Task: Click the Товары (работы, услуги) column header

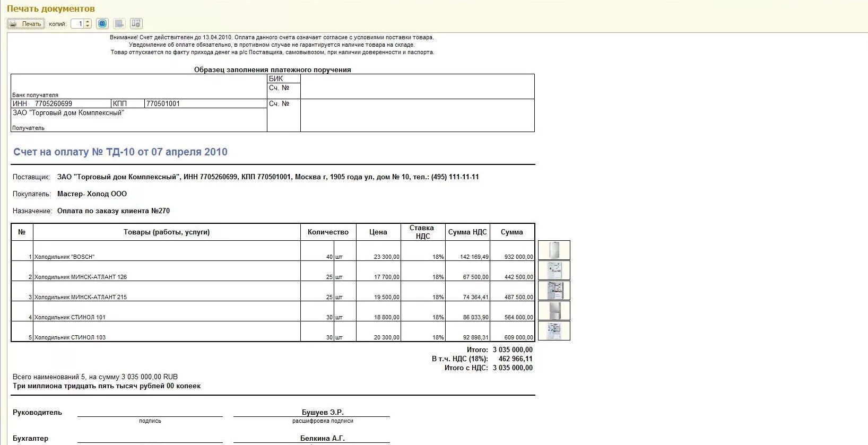Action: coord(167,232)
